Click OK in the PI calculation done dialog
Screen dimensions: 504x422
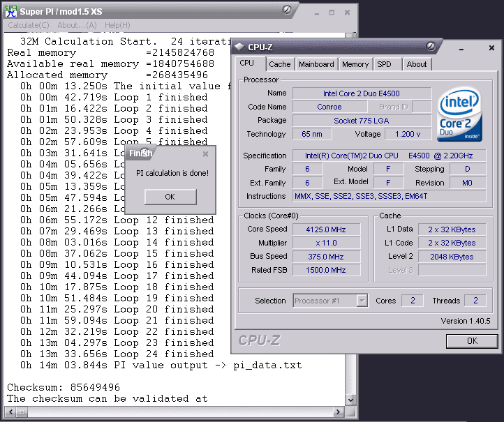click(170, 197)
